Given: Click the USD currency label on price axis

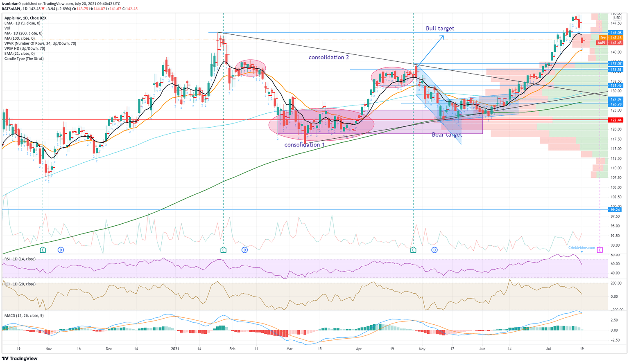Looking at the screenshot, I should (616, 18).
